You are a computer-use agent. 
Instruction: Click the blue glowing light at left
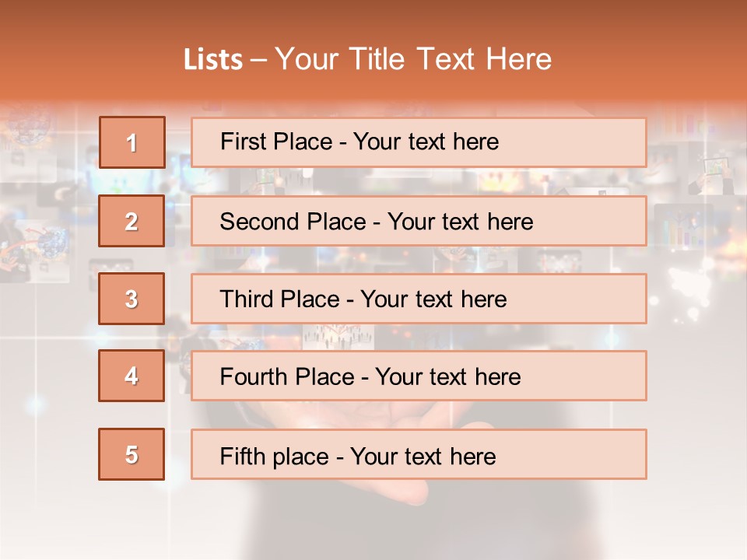tap(35, 404)
